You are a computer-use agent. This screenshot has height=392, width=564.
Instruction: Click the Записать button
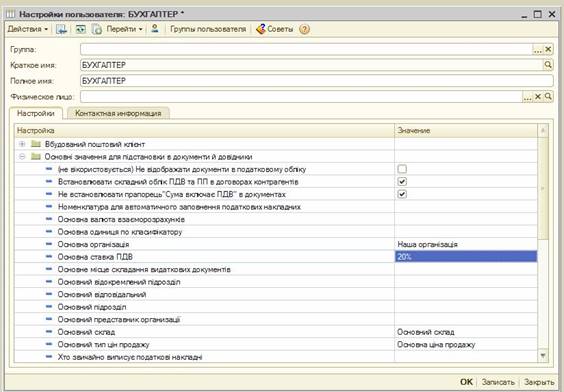[498, 382]
